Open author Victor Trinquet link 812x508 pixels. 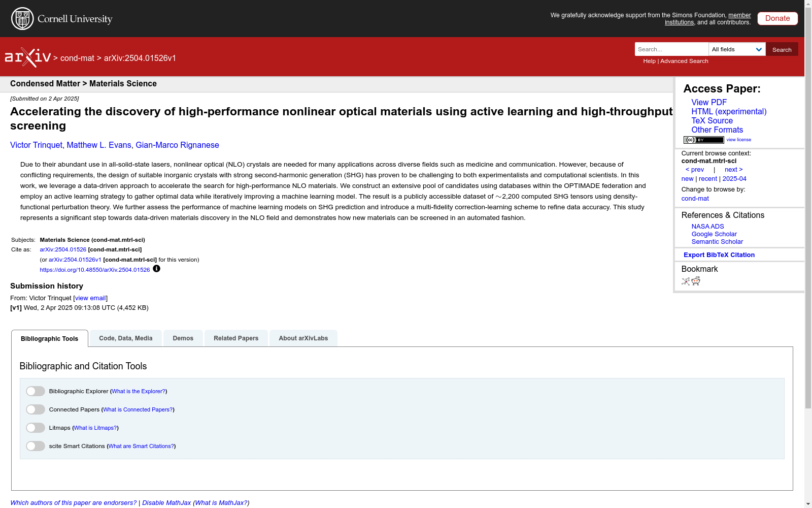(36, 145)
